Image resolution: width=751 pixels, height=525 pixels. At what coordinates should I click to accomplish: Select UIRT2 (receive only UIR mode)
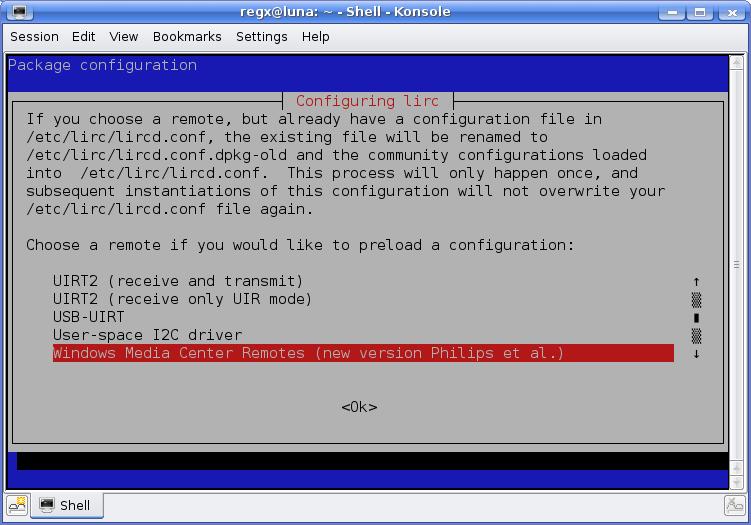(182, 299)
